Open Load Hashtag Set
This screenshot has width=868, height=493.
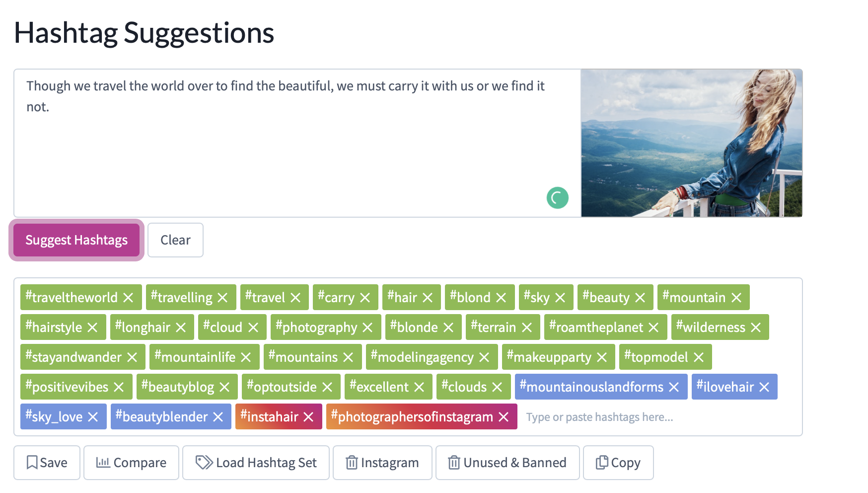[x=256, y=463]
